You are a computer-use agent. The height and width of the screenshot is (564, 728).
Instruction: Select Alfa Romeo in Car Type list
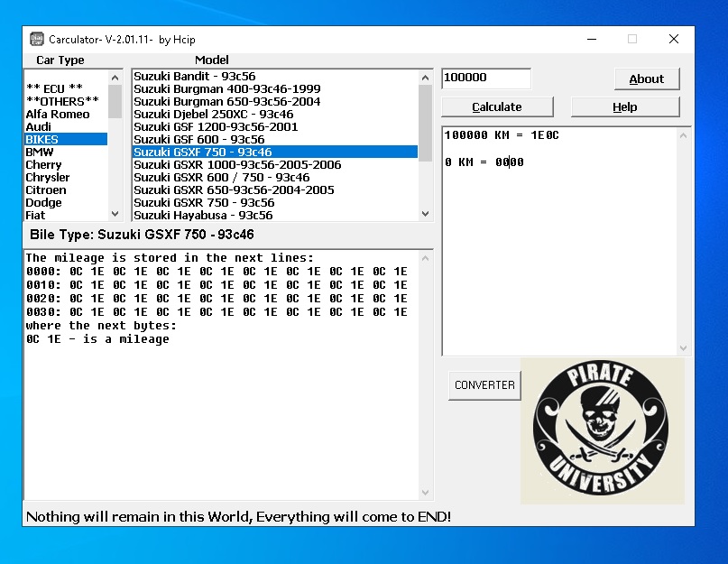point(58,115)
